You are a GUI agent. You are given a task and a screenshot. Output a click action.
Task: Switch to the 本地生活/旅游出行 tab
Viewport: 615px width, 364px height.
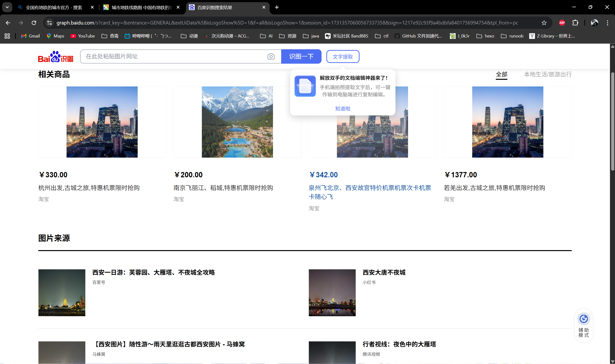(x=547, y=74)
